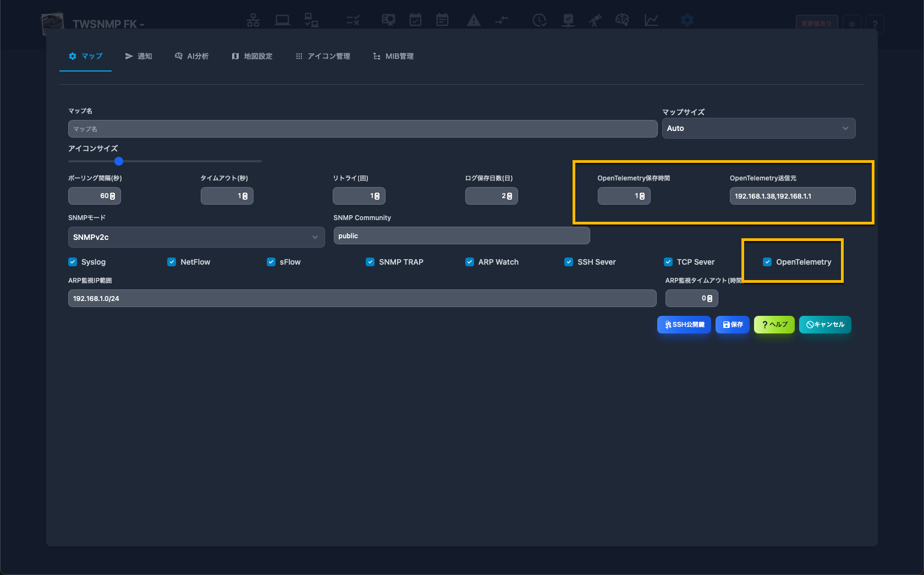The width and height of the screenshot is (924, 575).
Task: Uncheck the SSH Sever checkbox
Action: point(569,262)
